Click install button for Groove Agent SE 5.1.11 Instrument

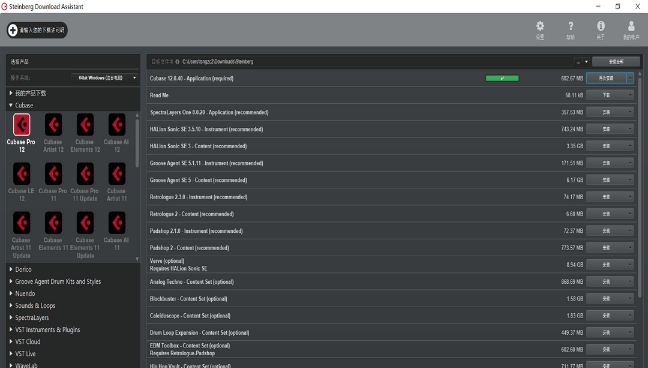click(x=606, y=163)
